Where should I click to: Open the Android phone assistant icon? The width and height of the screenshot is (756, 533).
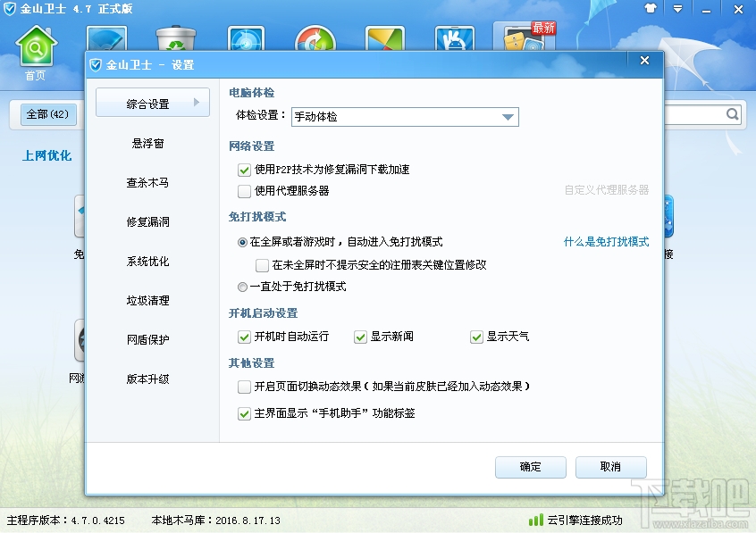tap(455, 38)
